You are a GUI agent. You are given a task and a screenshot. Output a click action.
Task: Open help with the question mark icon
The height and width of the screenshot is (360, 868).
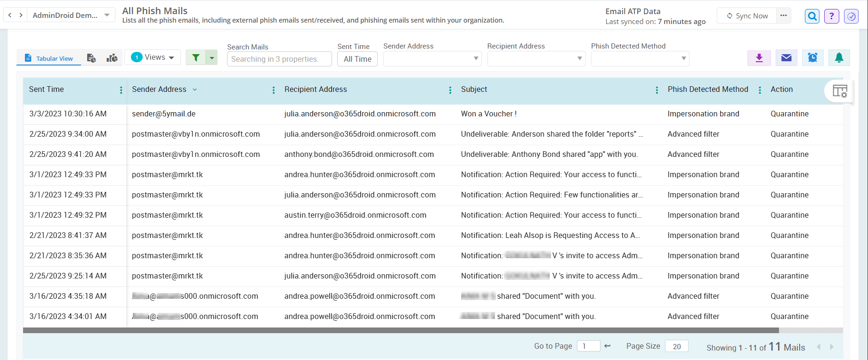[x=831, y=16]
